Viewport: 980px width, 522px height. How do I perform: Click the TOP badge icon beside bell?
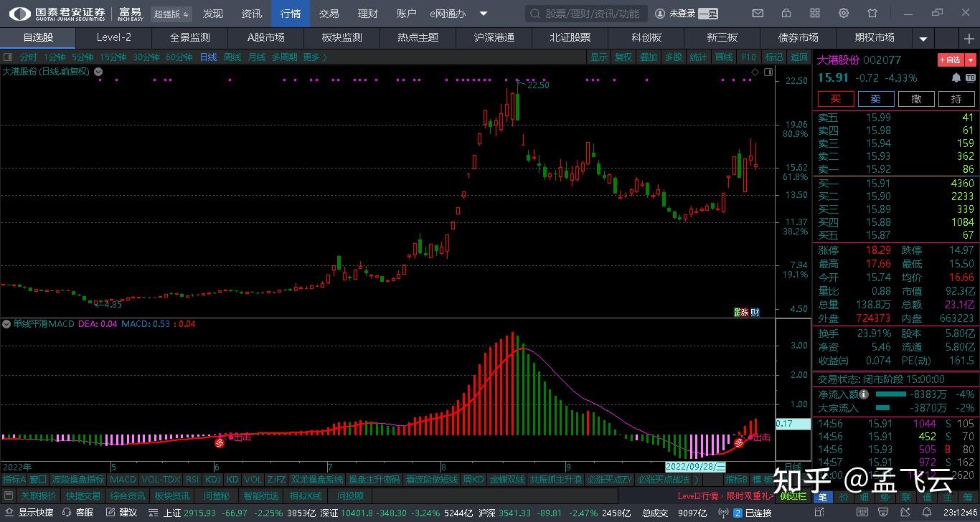tap(970, 77)
